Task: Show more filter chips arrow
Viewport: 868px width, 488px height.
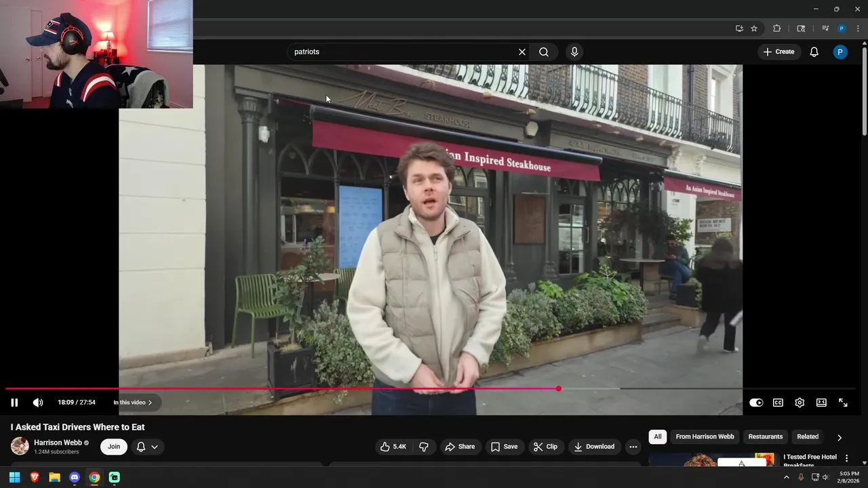Action: tap(840, 437)
